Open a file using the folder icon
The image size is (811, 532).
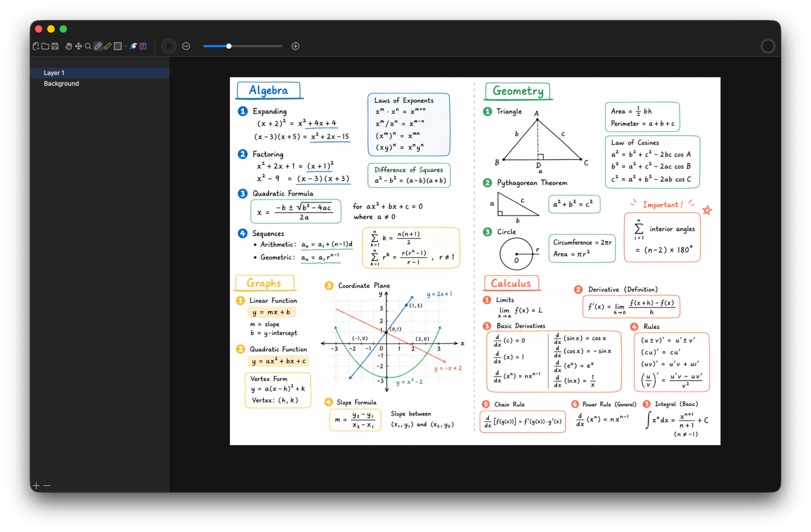45,46
